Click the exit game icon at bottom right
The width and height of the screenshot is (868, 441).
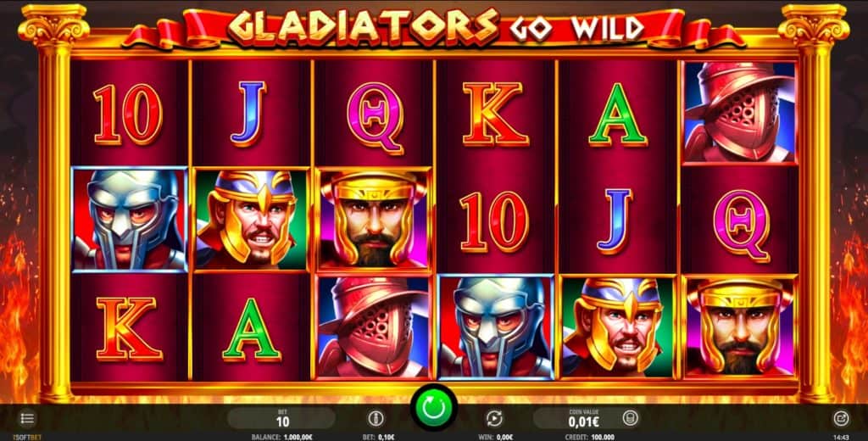click(841, 418)
